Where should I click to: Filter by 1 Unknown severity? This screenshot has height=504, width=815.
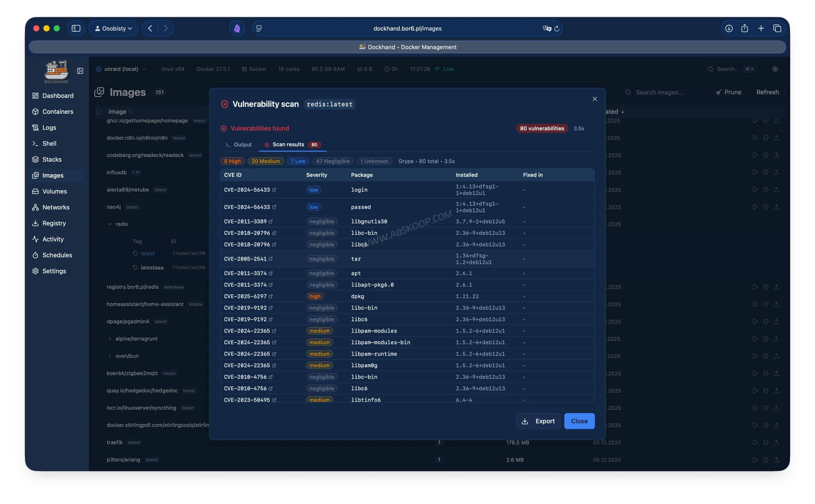[374, 161]
